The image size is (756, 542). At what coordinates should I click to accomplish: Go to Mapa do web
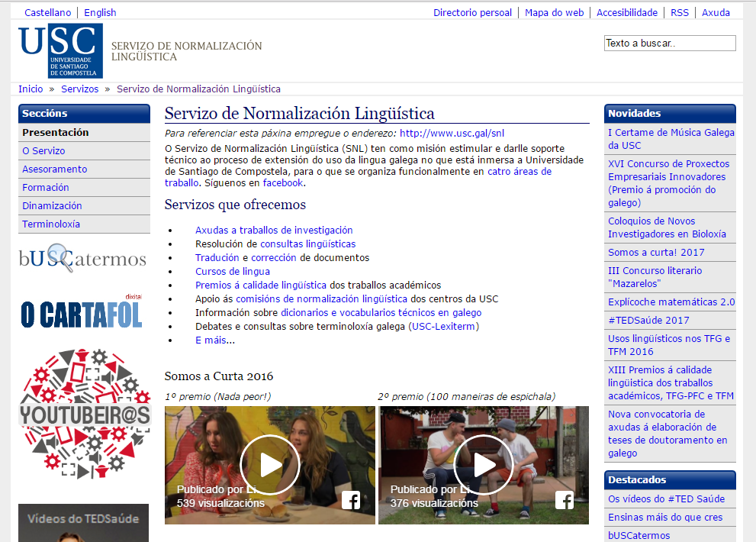click(x=554, y=12)
